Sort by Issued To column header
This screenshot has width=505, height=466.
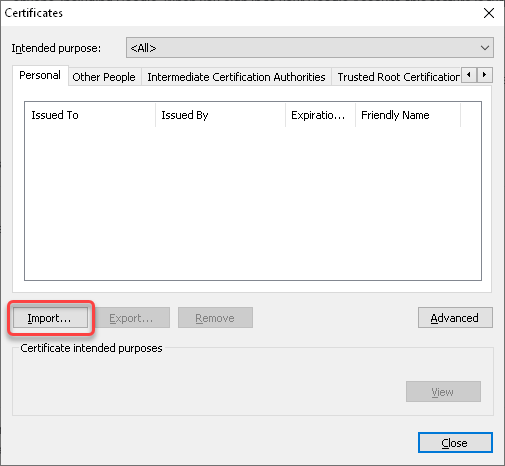pos(90,115)
